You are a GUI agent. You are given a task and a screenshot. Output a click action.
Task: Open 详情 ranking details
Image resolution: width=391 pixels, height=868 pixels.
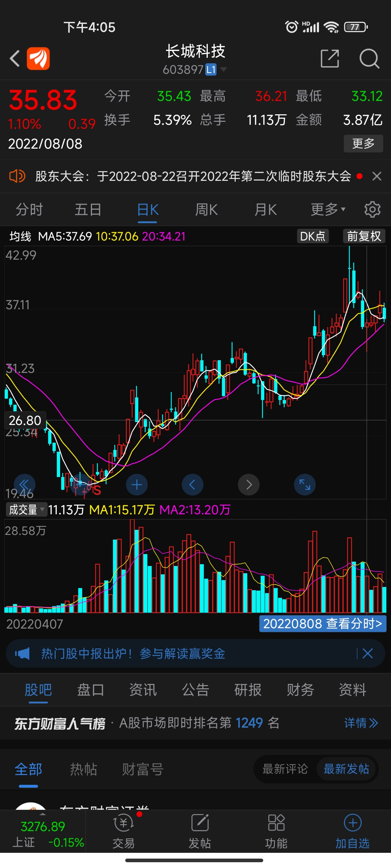click(x=361, y=723)
